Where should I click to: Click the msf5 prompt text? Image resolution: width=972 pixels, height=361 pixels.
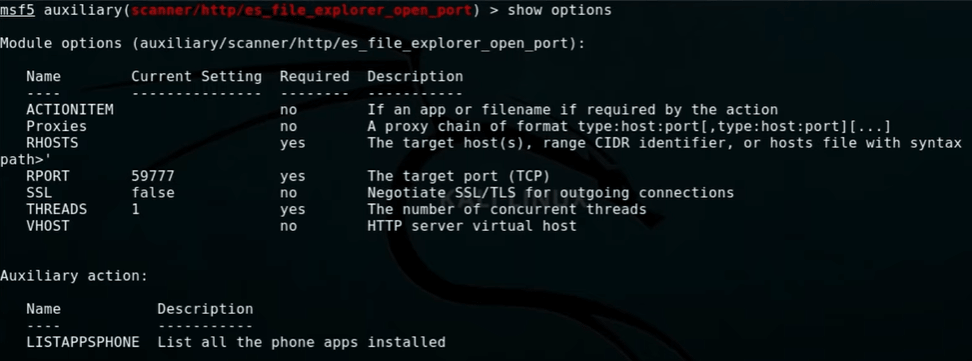click(x=17, y=11)
